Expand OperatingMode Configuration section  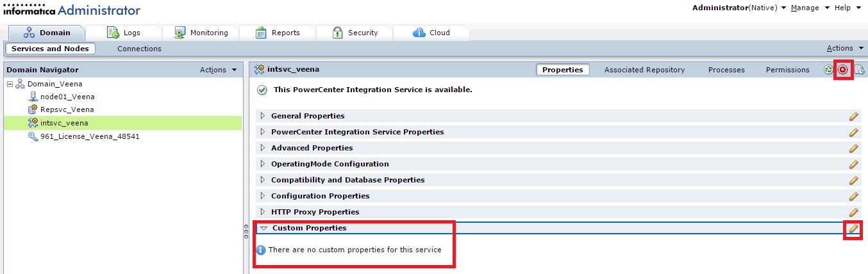coord(262,164)
